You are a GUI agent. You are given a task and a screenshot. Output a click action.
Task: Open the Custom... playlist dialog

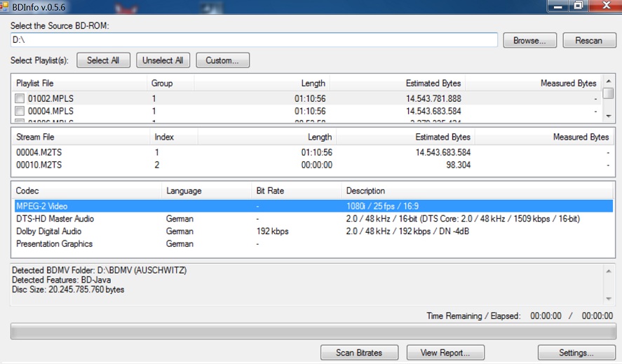click(x=222, y=60)
